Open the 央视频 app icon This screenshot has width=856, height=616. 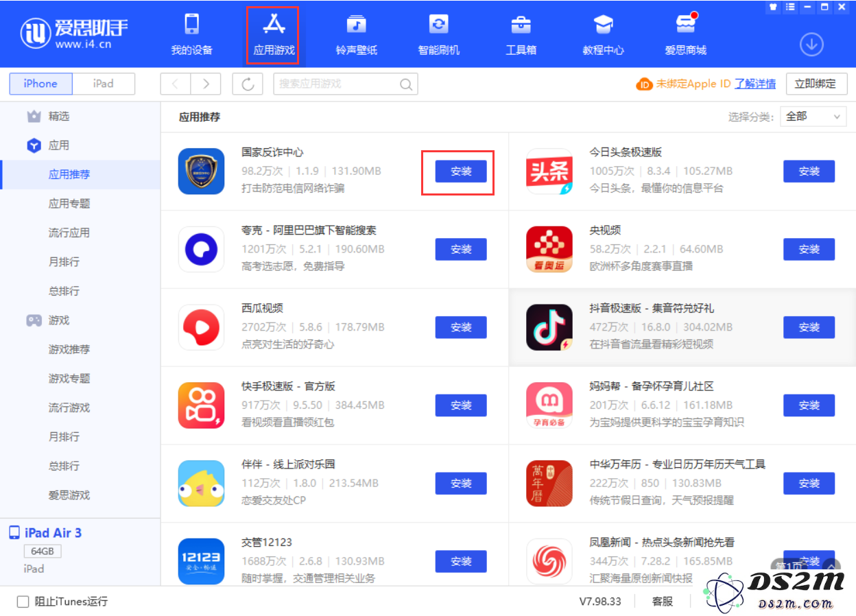point(549,249)
